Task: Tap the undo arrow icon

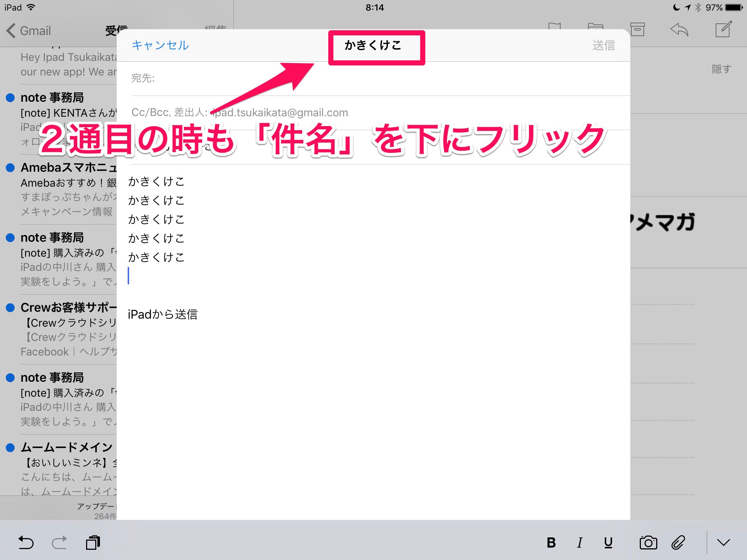Action: [x=26, y=543]
